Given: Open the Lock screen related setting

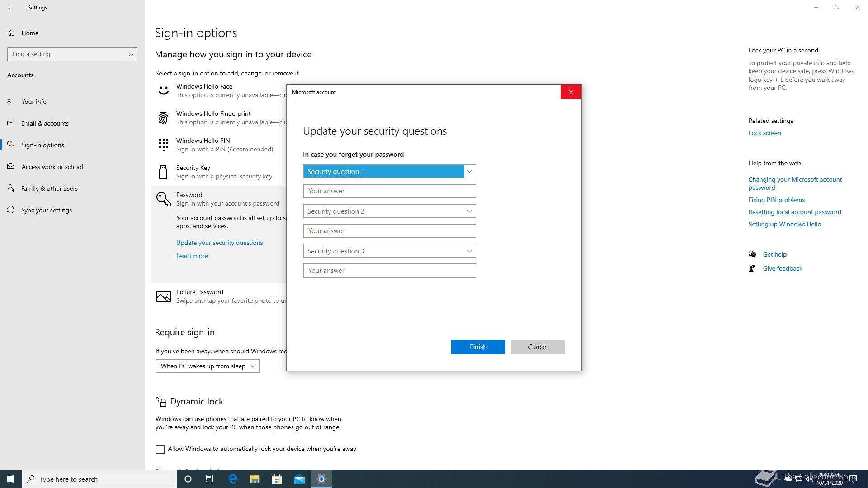Looking at the screenshot, I should point(764,133).
